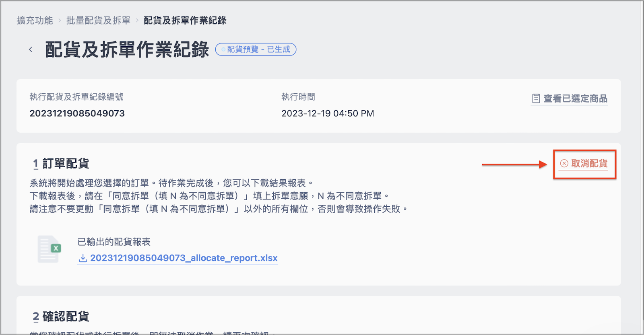644x335 pixels.
Task: Click the 執行時間 label
Action: 298,97
